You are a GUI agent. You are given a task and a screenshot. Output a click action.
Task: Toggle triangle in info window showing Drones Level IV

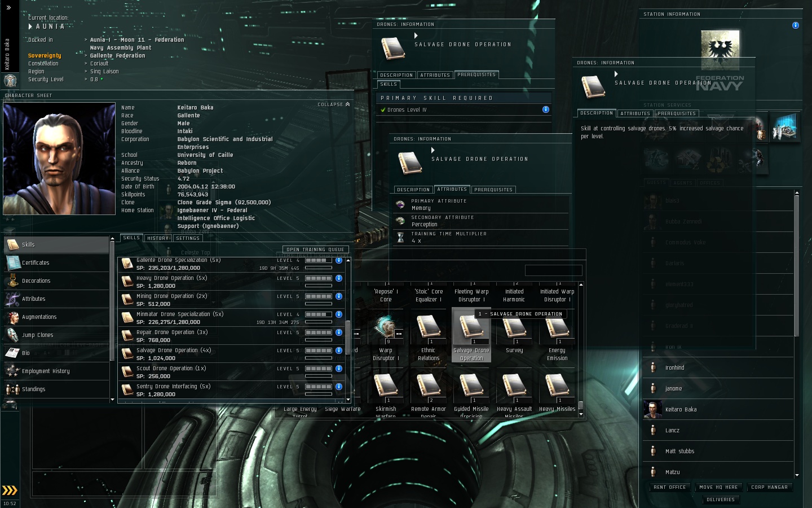(x=416, y=36)
